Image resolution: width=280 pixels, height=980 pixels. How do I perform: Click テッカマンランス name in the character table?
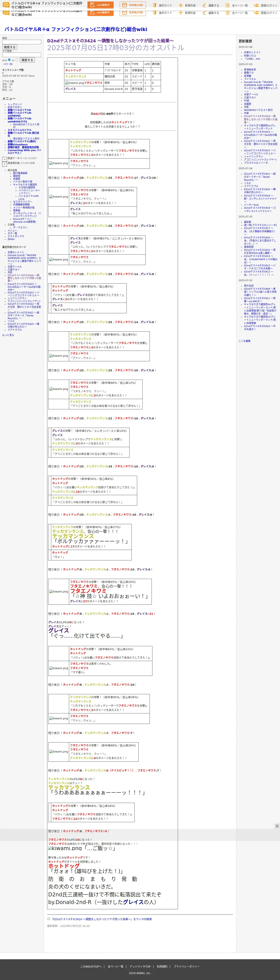click(x=76, y=76)
